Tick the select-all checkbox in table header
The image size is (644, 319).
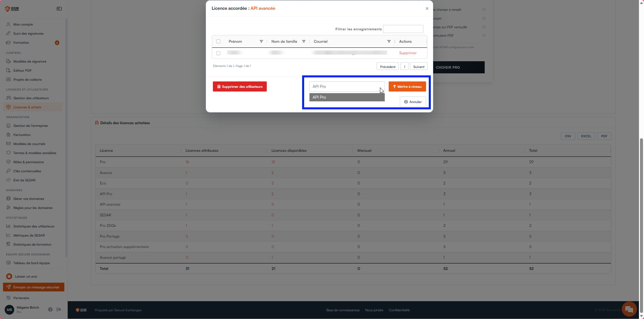click(x=218, y=41)
